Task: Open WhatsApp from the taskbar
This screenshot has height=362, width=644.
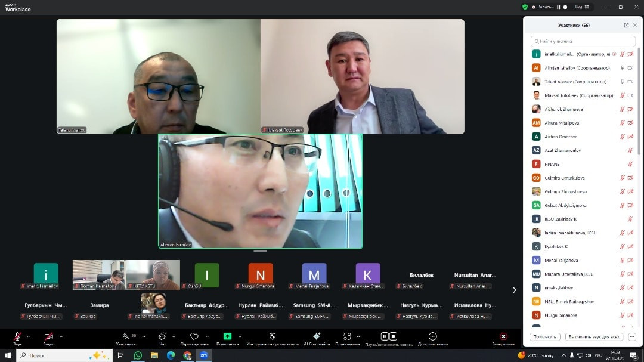Action: coord(138,355)
